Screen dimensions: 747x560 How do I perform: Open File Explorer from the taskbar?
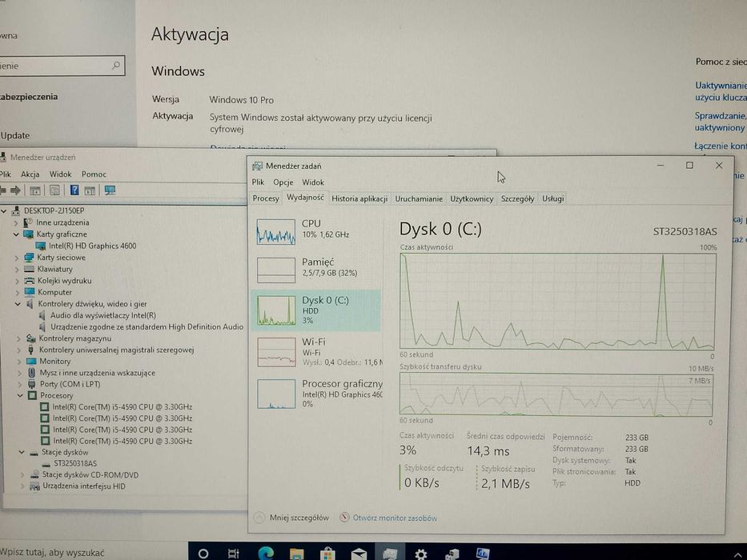click(296, 554)
